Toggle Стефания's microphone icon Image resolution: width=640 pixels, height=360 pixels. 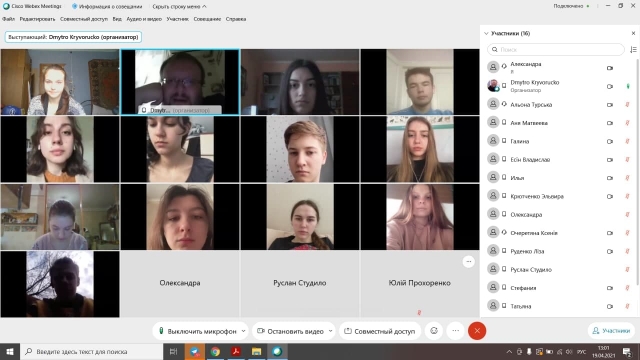coord(627,288)
